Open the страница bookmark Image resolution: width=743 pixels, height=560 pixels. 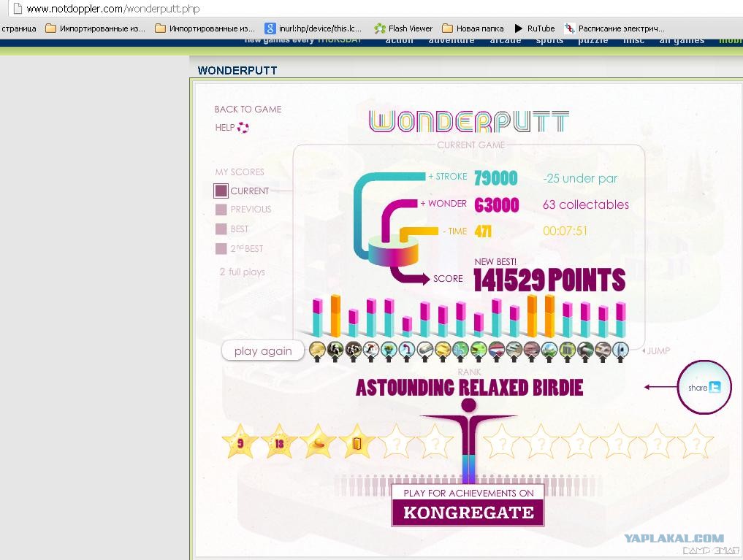coord(18,28)
